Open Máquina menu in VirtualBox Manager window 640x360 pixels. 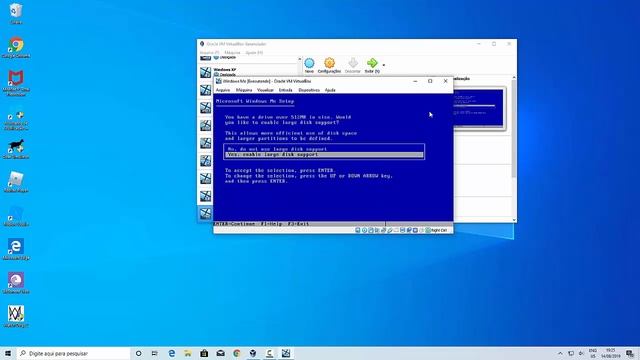(x=232, y=53)
